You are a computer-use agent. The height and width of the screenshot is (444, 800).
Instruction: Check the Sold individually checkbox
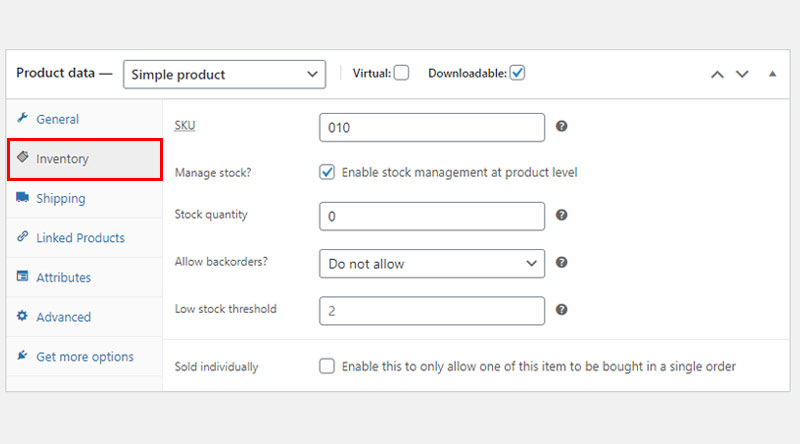tap(327, 366)
